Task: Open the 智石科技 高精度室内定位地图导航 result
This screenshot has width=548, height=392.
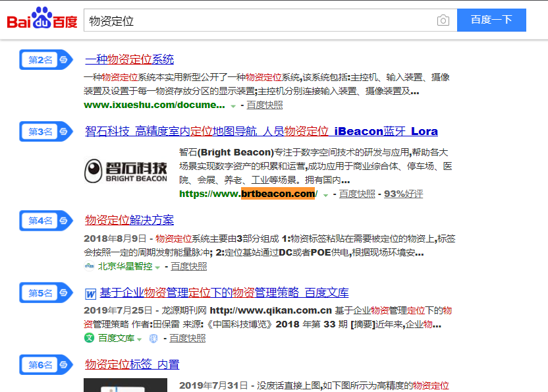Action: point(261,131)
